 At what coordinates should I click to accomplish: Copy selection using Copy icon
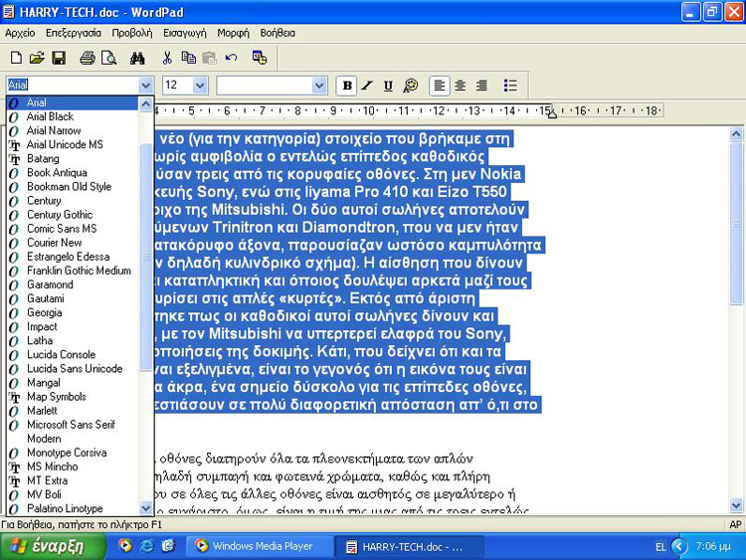(188, 58)
